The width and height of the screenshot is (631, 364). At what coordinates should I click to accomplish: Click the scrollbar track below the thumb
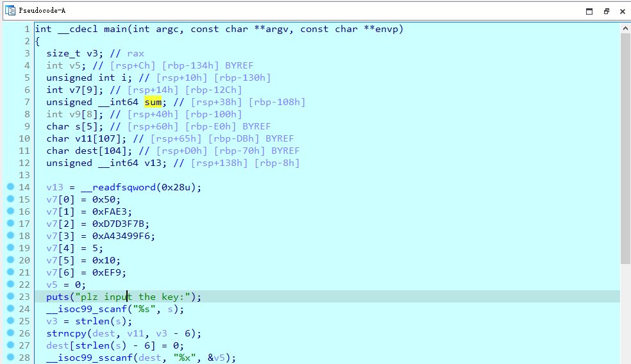(x=625, y=314)
